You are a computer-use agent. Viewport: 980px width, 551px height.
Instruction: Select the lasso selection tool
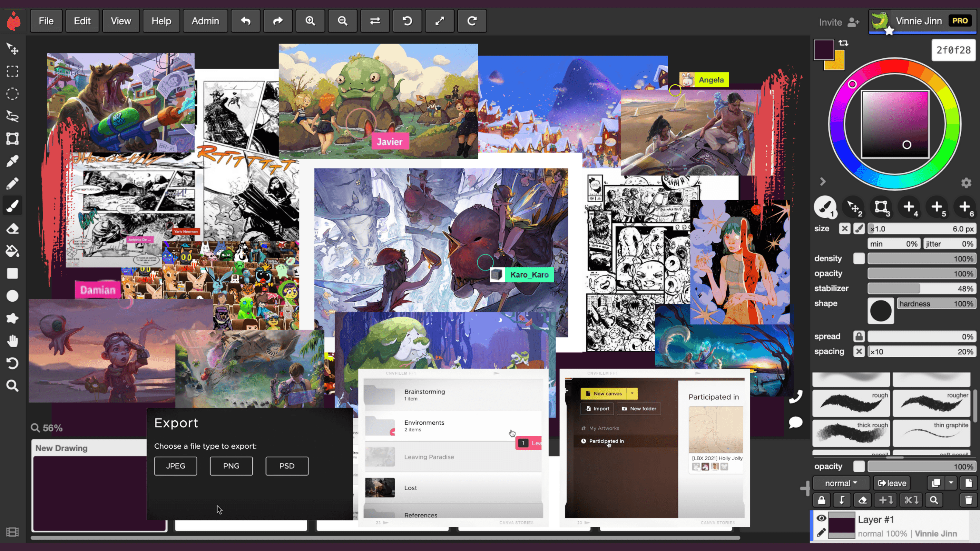click(x=12, y=116)
